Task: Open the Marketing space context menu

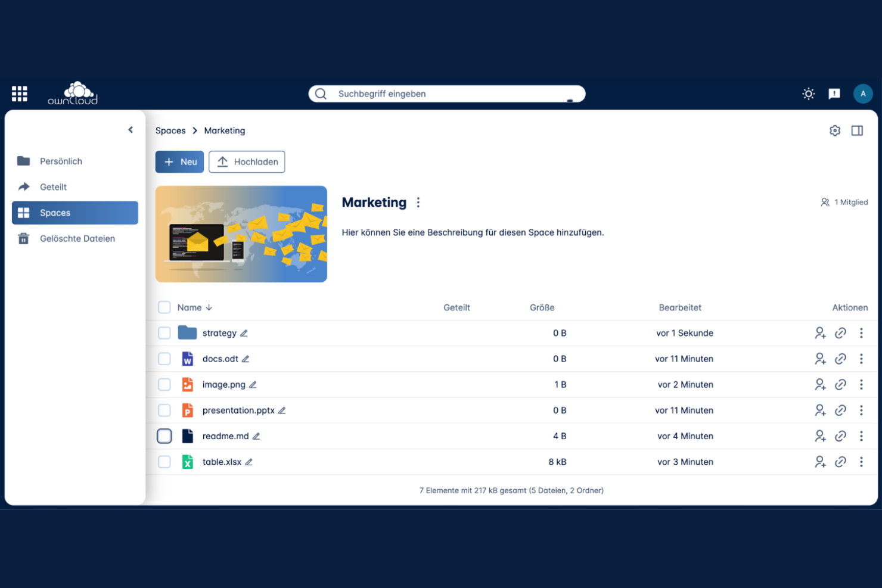Action: point(418,202)
